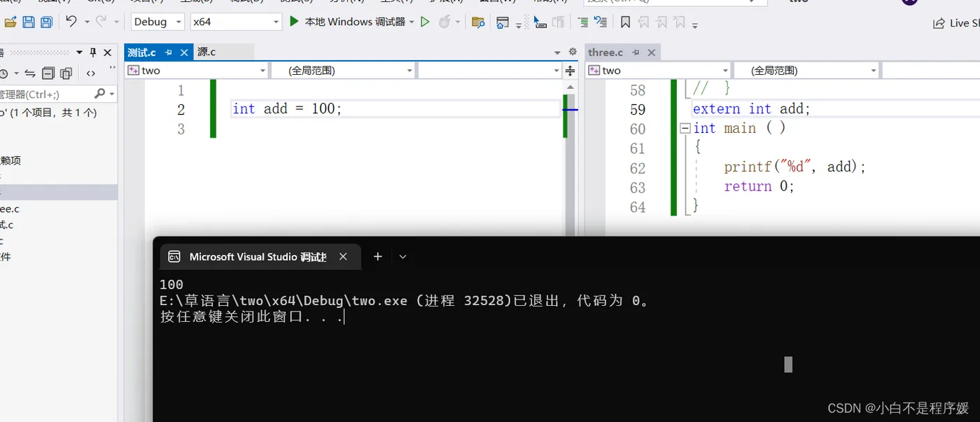Open a file with the folder icon
980x422 pixels.
point(10,22)
